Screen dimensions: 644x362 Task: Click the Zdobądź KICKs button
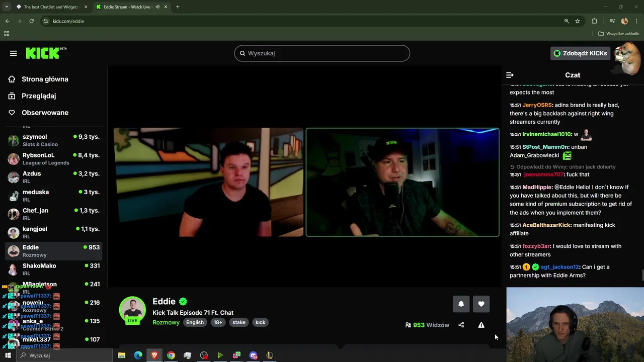pyautogui.click(x=580, y=53)
